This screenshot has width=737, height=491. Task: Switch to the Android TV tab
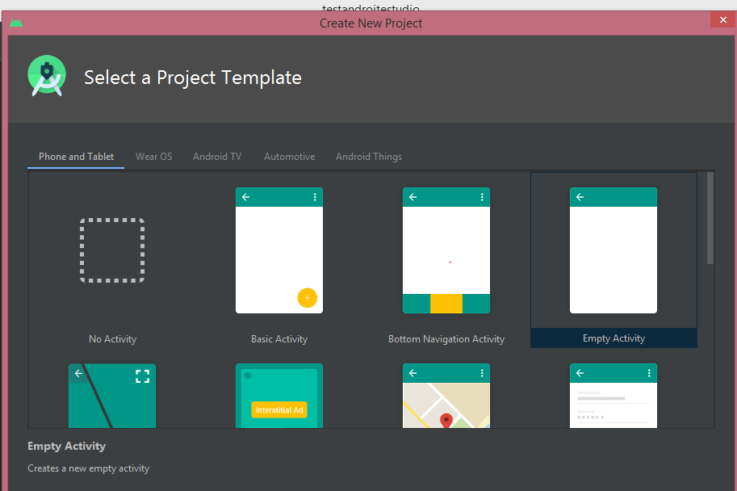(x=217, y=157)
